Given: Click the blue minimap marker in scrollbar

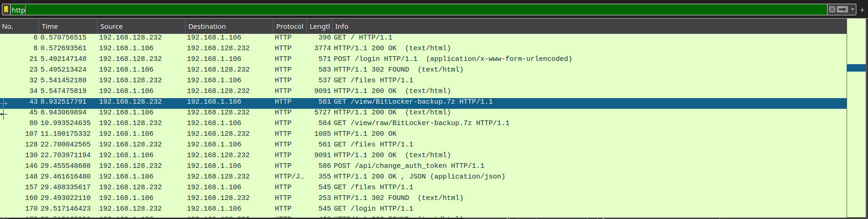Looking at the screenshot, I should click(856, 68).
